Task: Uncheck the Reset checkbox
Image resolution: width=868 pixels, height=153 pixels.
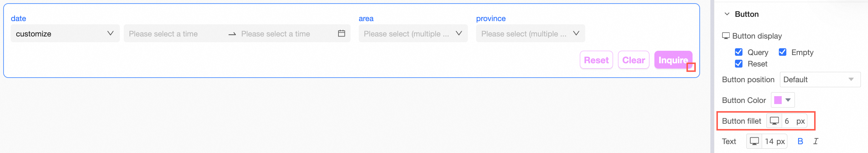Action: tap(739, 64)
